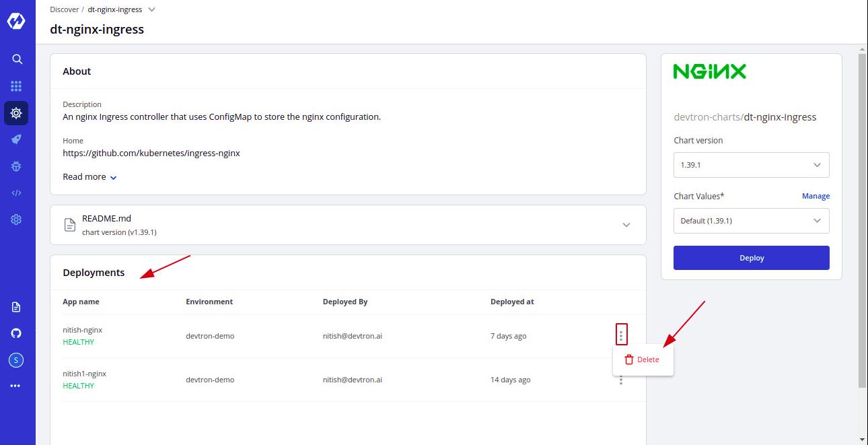This screenshot has width=868, height=445.
Task: Select the chart store helm icon
Action: point(16,113)
